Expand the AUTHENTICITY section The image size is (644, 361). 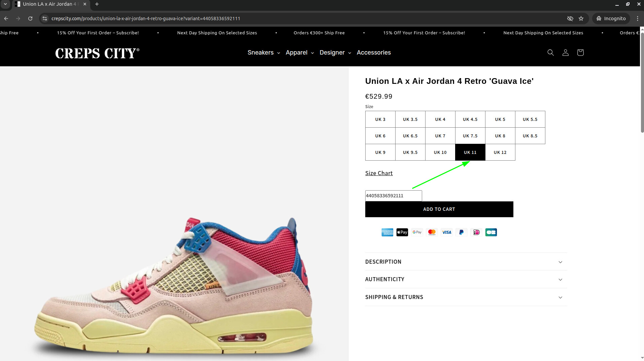466,279
